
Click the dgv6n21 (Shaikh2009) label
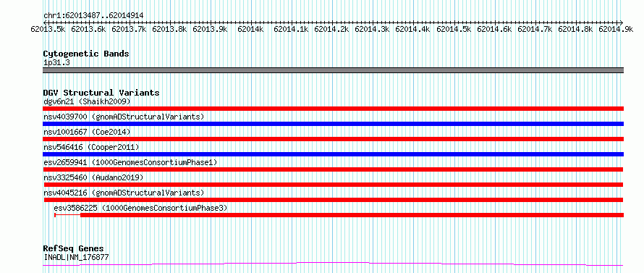(x=87, y=101)
